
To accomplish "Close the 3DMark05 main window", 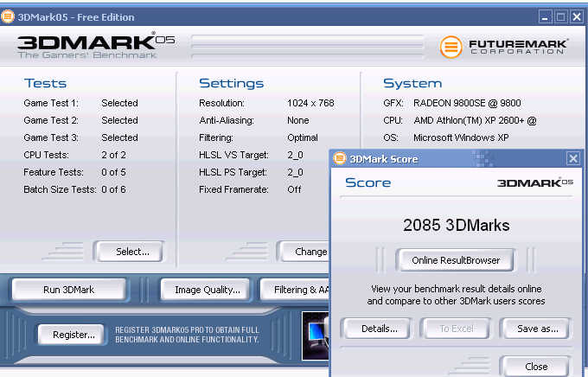I will [x=577, y=17].
